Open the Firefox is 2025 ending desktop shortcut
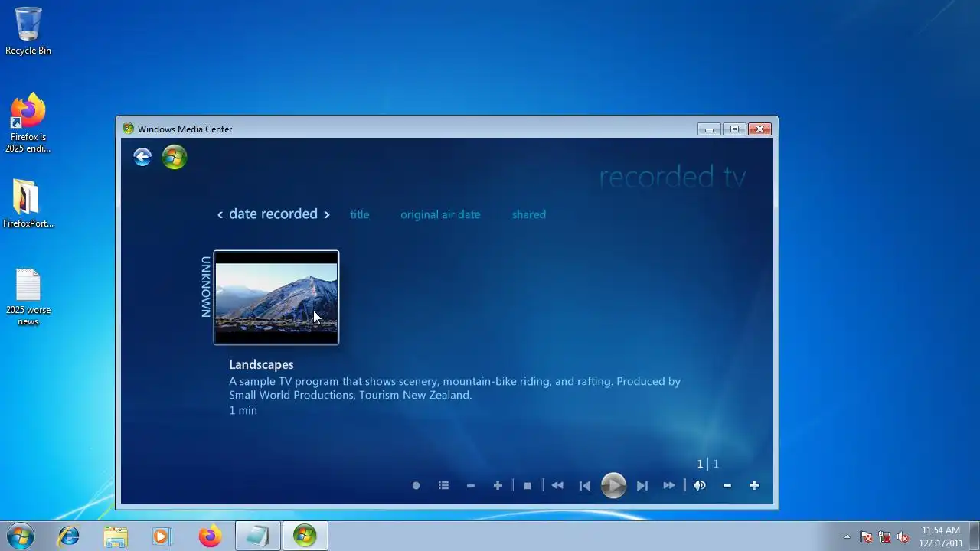Screen dimensions: 980x551 pos(28,123)
